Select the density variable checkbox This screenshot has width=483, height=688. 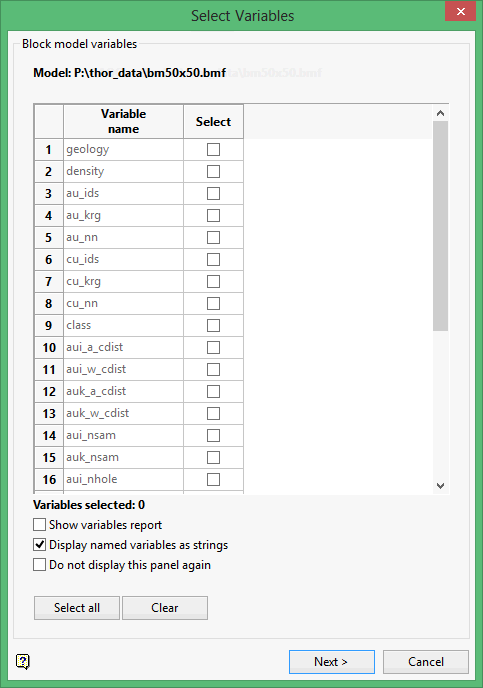click(213, 172)
